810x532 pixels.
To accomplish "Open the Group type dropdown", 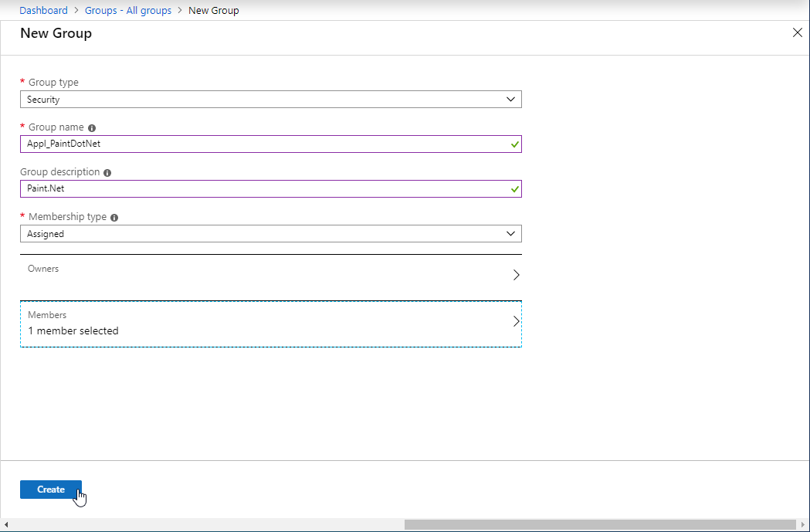I will pos(270,100).
